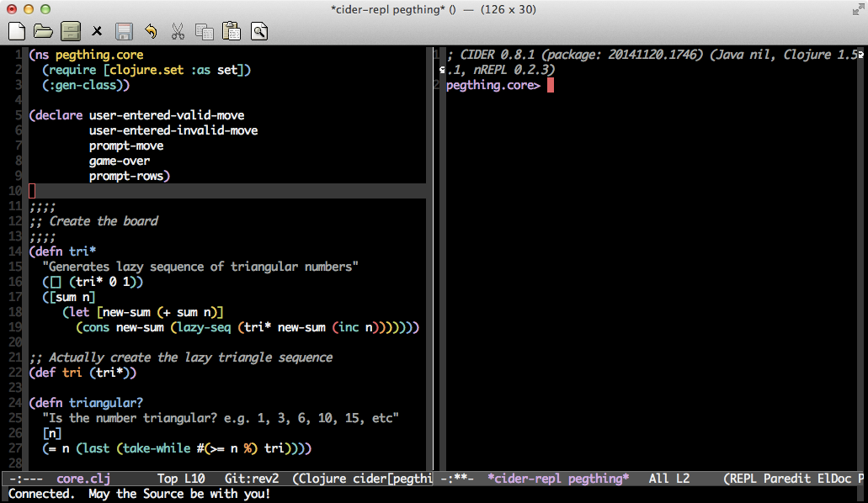The width and height of the screenshot is (868, 503).
Task: Copy the selection with the copy icon
Action: (205, 32)
